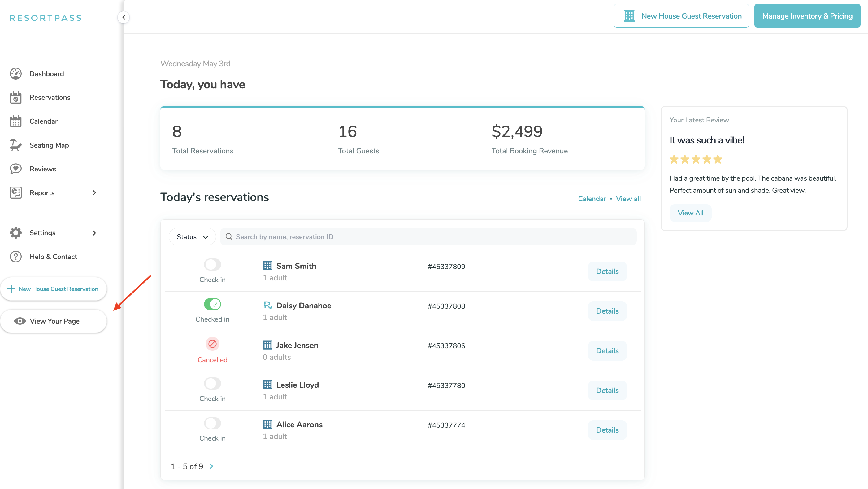Image resolution: width=868 pixels, height=489 pixels.
Task: Go to Calendar in the sidebar
Action: click(43, 121)
